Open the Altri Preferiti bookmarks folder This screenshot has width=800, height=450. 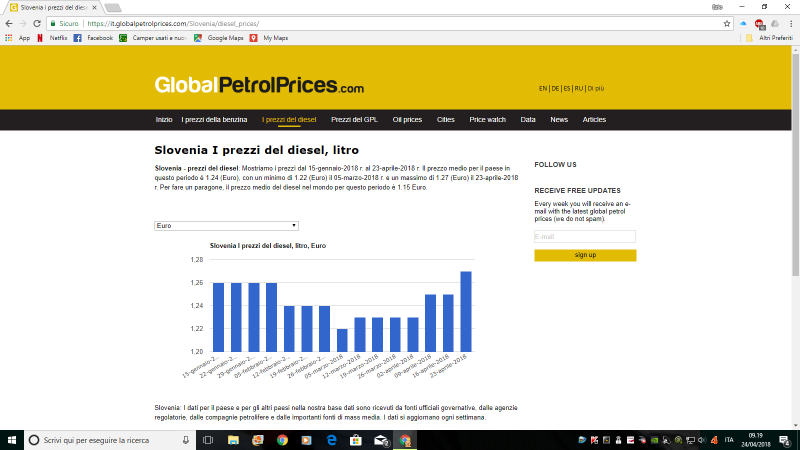click(769, 38)
